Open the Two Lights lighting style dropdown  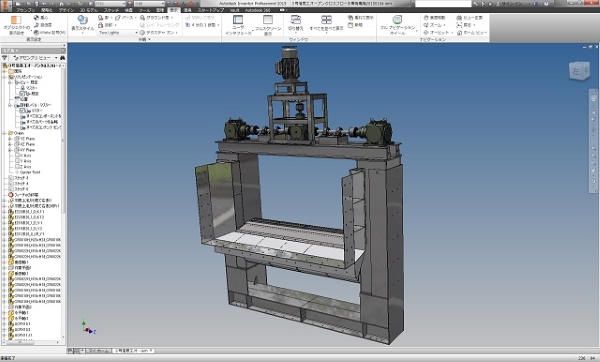(117, 33)
